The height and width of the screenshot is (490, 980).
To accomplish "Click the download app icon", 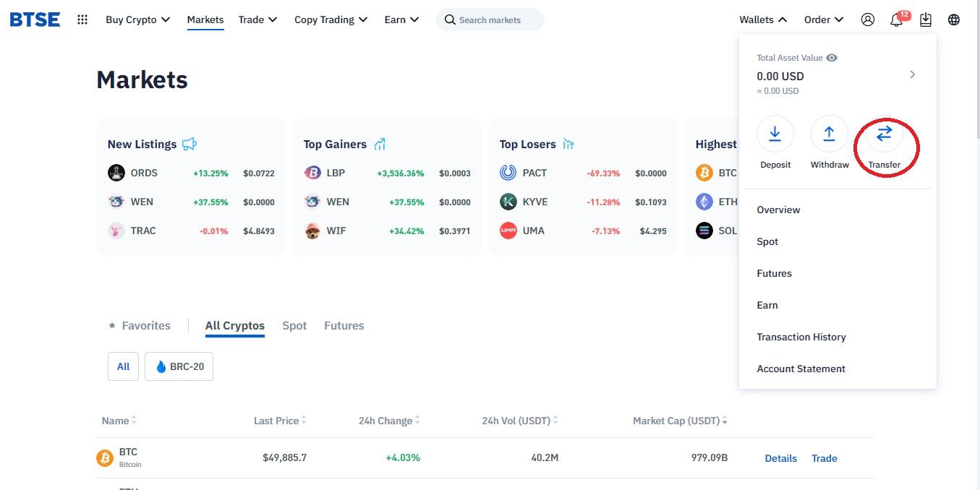I will 926,20.
